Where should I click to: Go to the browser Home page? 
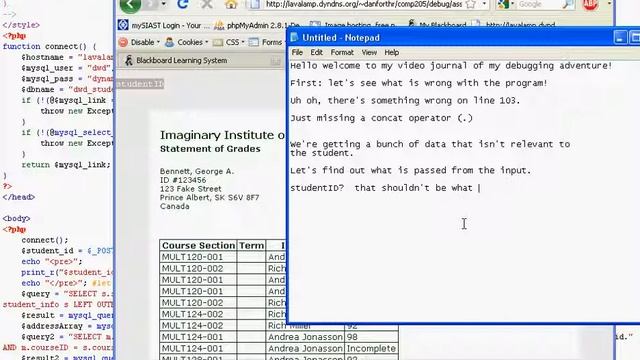click(x=231, y=4)
